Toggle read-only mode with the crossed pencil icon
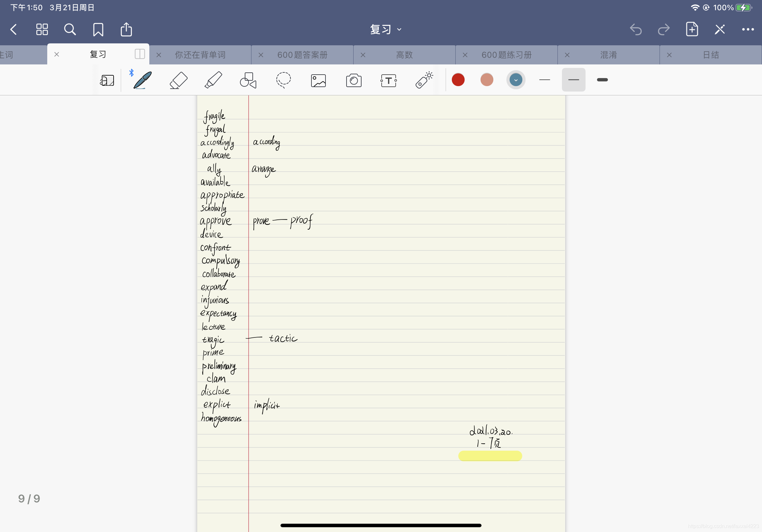The image size is (762, 532). 720,30
